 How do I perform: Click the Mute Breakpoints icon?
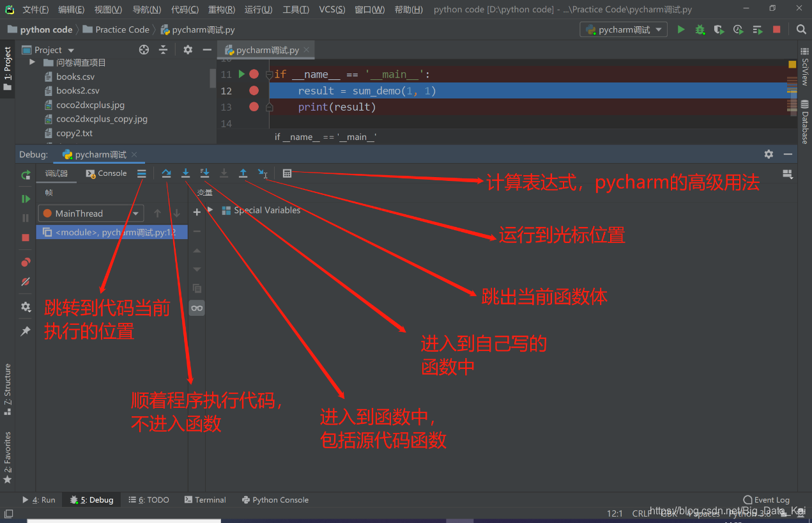26,281
